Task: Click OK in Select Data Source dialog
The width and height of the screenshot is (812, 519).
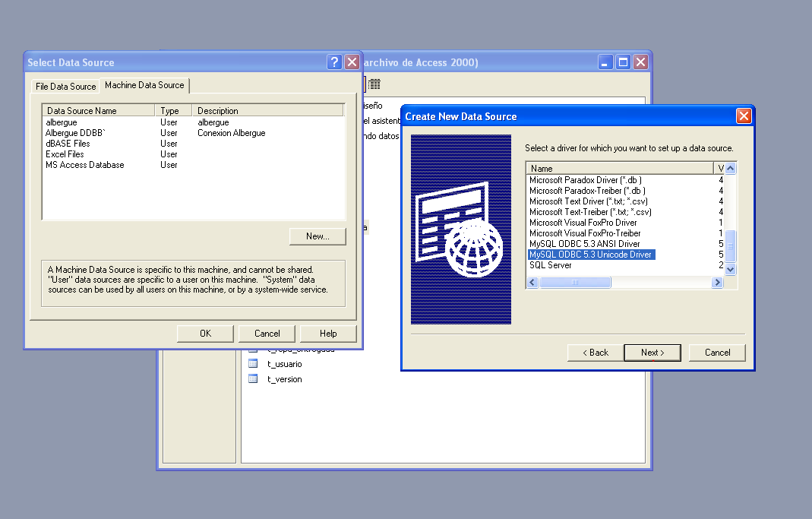Action: [x=205, y=334]
